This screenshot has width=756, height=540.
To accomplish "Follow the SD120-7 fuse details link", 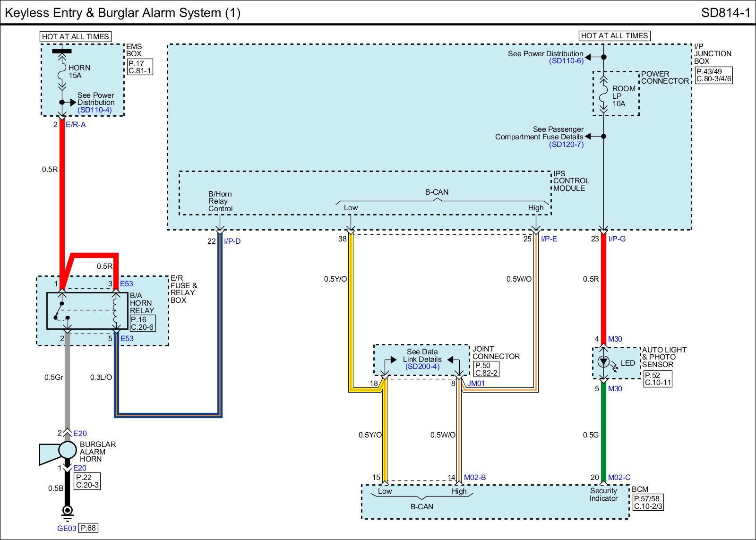I will (566, 144).
